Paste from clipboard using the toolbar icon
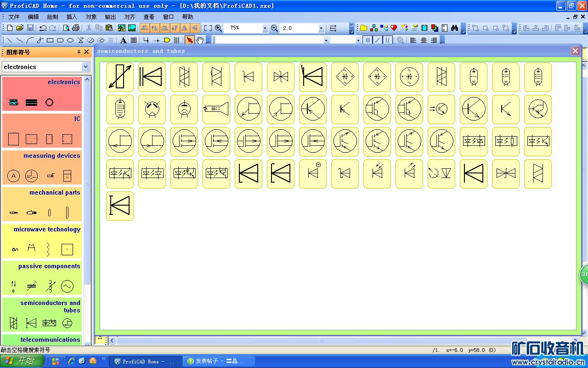The height and width of the screenshot is (368, 588). click(109, 28)
